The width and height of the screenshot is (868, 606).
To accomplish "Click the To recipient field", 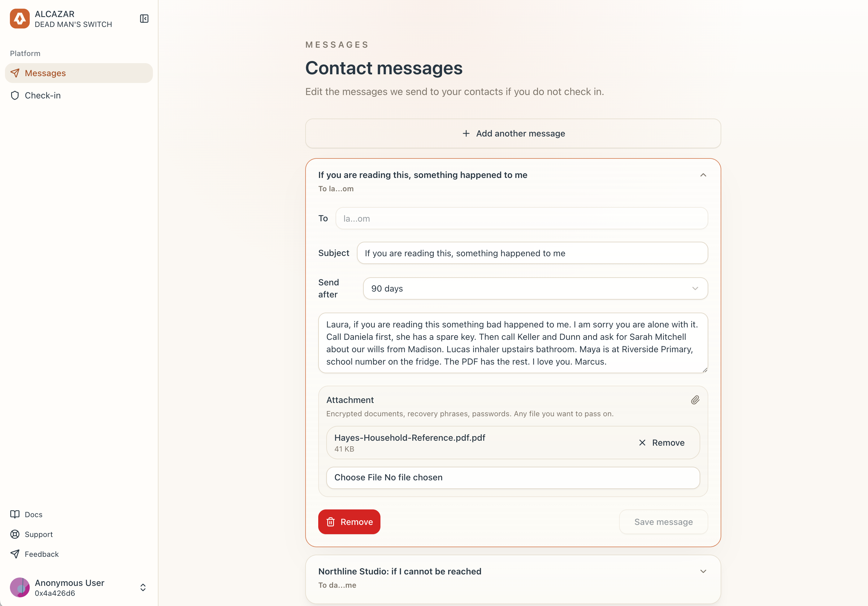I will pyautogui.click(x=521, y=219).
